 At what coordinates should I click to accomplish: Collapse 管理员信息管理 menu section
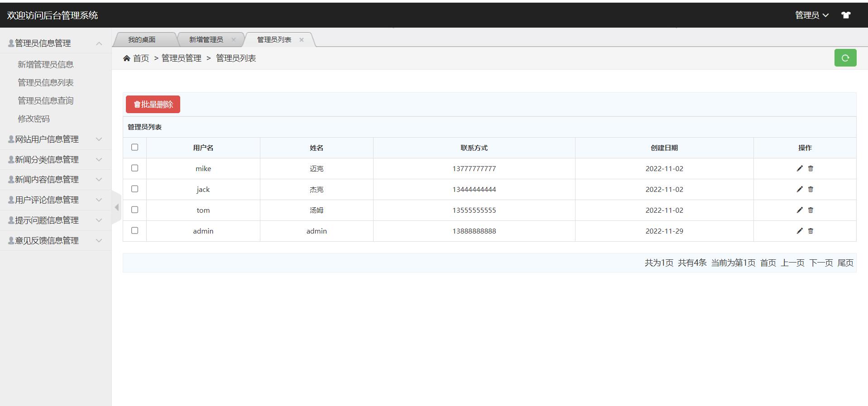pyautogui.click(x=56, y=43)
